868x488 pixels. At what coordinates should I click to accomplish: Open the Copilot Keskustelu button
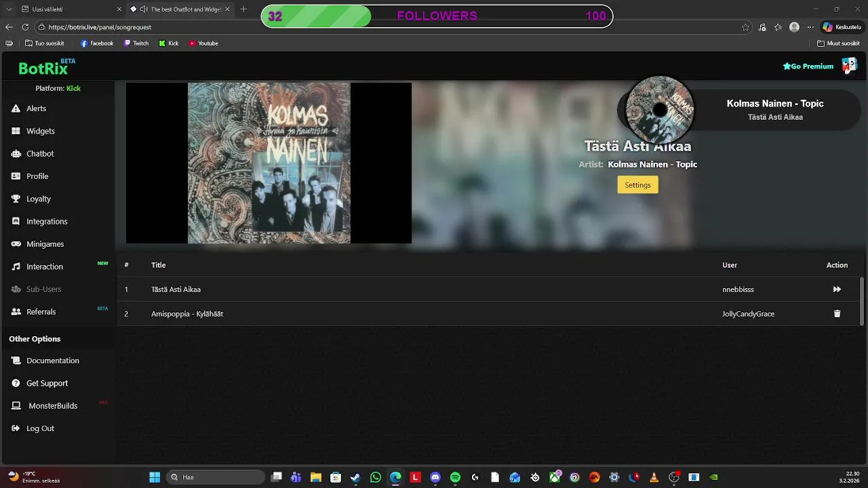(x=842, y=27)
